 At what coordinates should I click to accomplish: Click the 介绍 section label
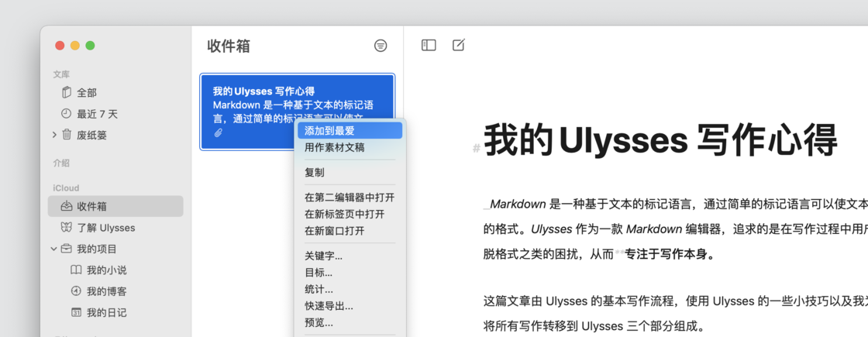pos(61,163)
